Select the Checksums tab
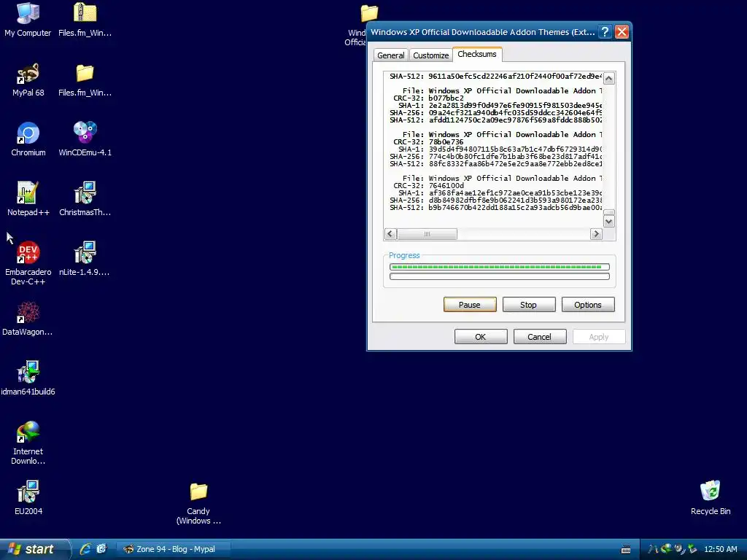The width and height of the screenshot is (747, 560). (477, 54)
